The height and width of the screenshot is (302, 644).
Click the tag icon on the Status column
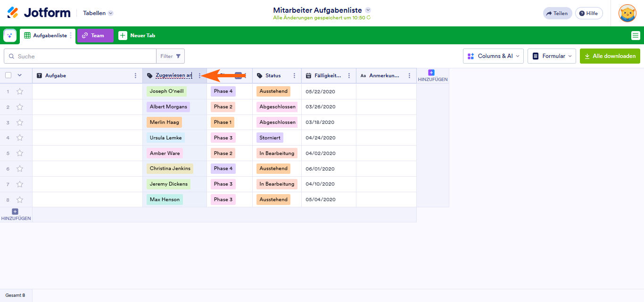click(260, 75)
